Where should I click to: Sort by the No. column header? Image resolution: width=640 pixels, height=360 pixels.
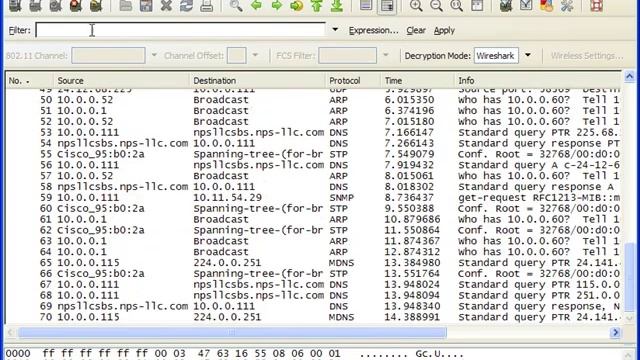tap(29, 81)
